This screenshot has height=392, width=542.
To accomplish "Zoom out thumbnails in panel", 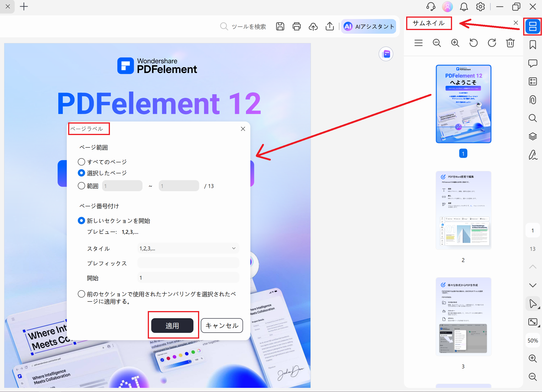I will coord(437,43).
